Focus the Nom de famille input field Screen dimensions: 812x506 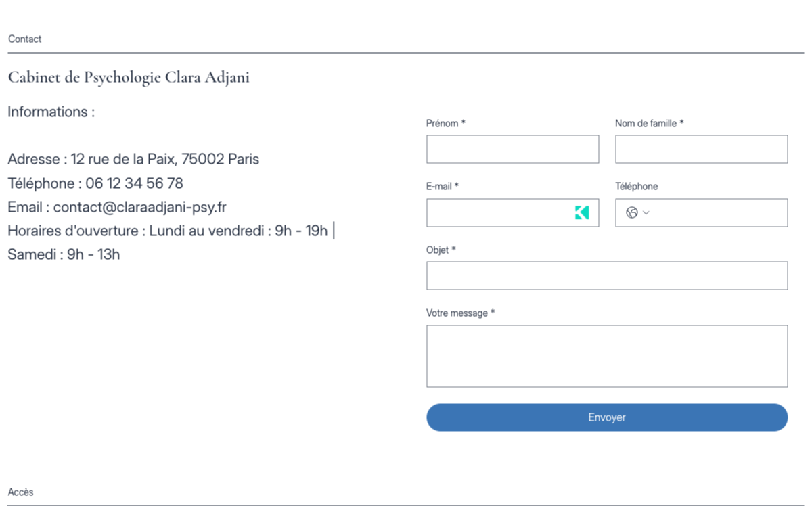701,149
